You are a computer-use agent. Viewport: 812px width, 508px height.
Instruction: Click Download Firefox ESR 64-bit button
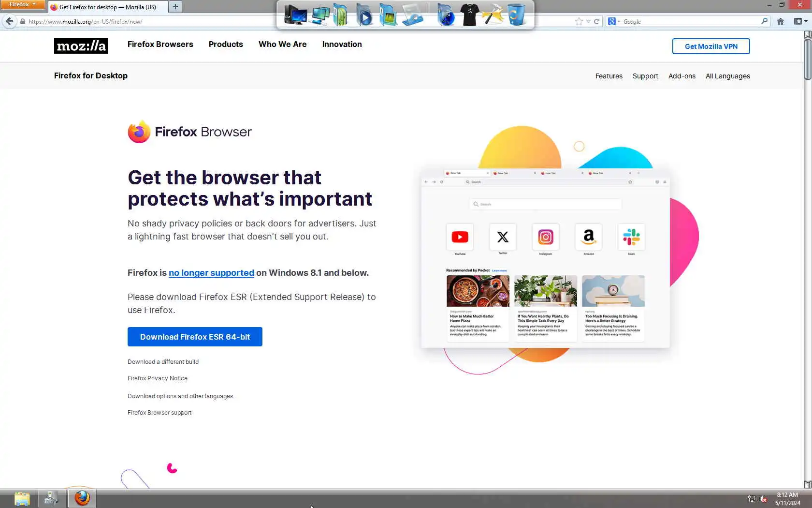pyautogui.click(x=195, y=337)
